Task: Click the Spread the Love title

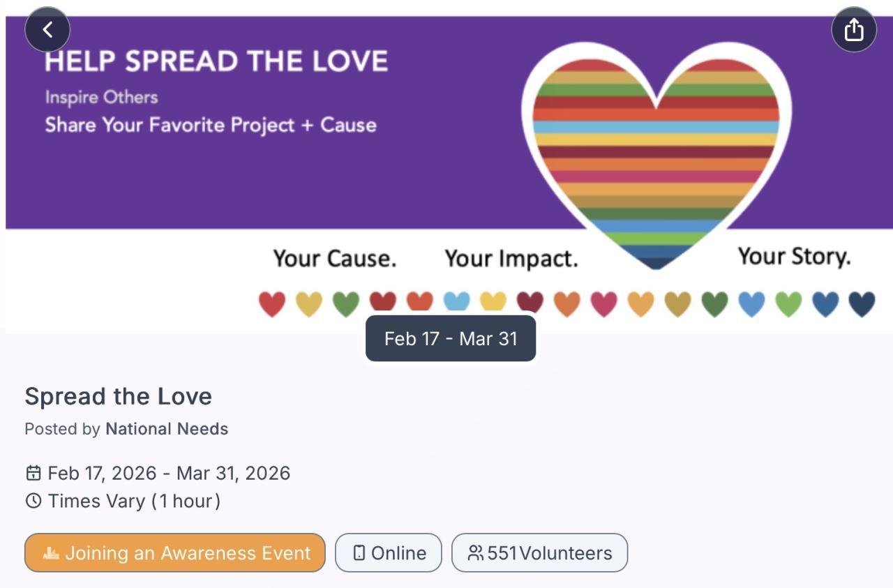Action: [118, 396]
